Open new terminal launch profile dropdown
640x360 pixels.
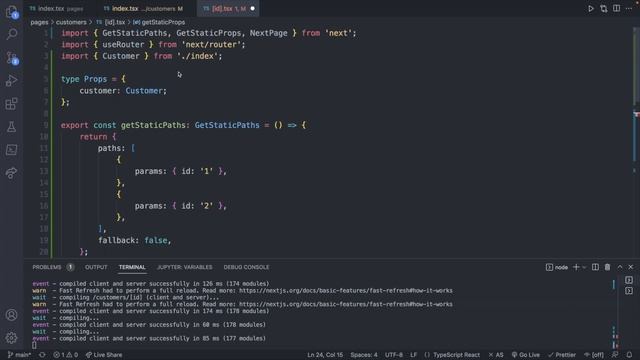pyautogui.click(x=584, y=267)
